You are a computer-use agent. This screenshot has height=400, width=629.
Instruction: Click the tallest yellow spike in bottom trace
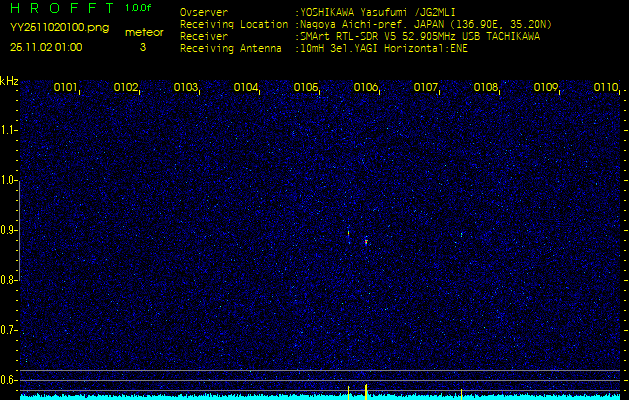tap(366, 389)
